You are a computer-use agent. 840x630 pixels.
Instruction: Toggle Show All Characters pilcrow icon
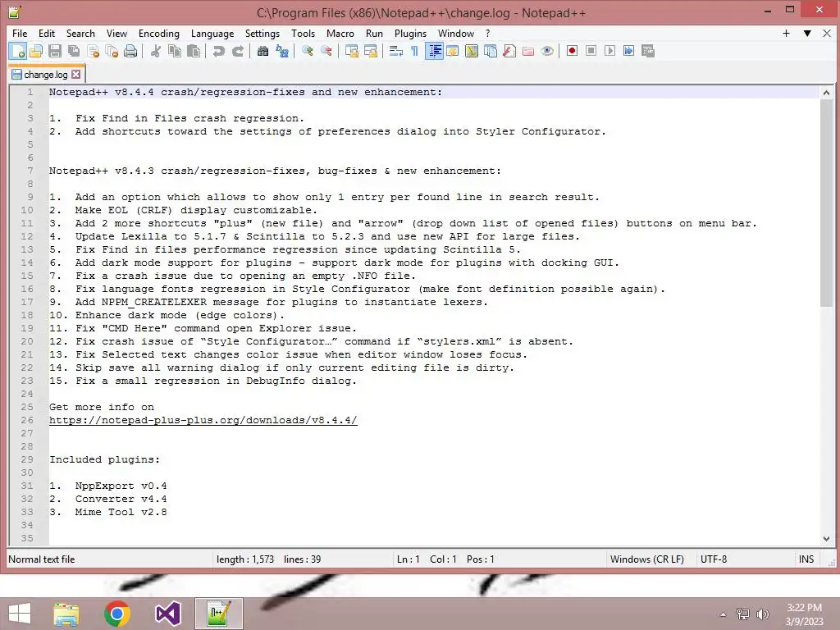click(414, 51)
